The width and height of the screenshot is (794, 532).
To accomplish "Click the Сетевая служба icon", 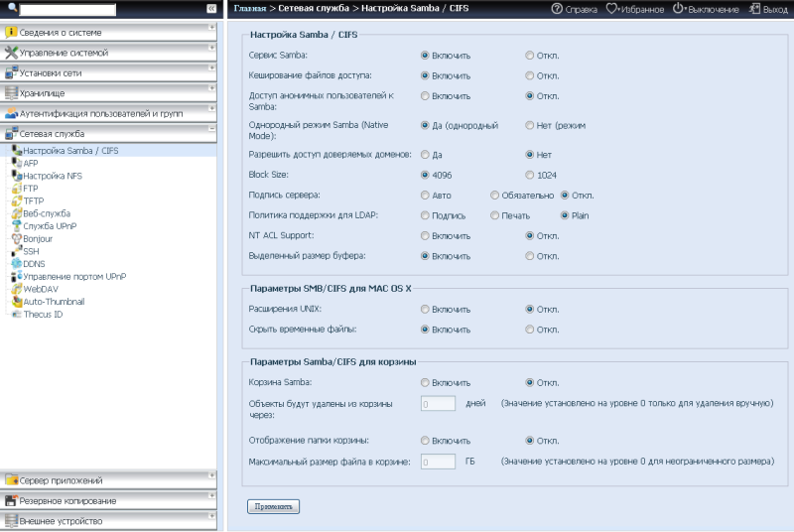I will coord(11,133).
